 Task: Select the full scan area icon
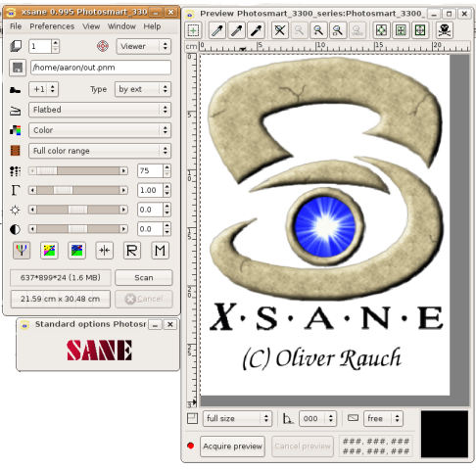click(x=420, y=30)
